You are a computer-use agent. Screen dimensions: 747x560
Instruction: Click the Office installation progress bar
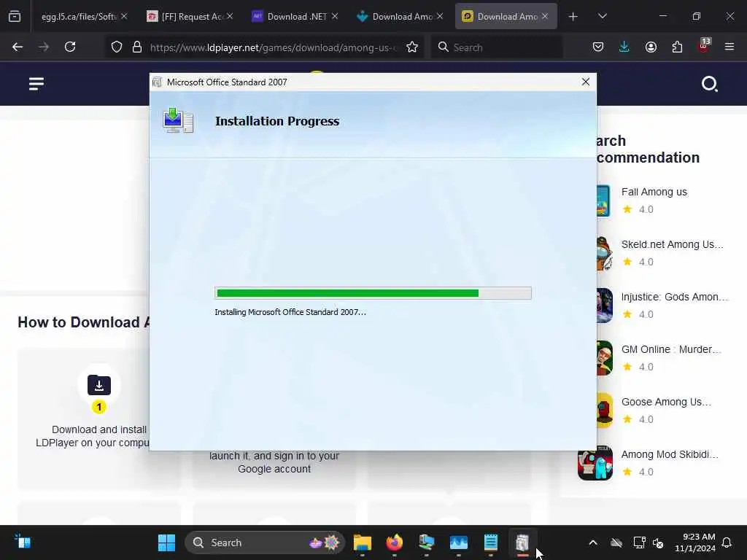(373, 293)
